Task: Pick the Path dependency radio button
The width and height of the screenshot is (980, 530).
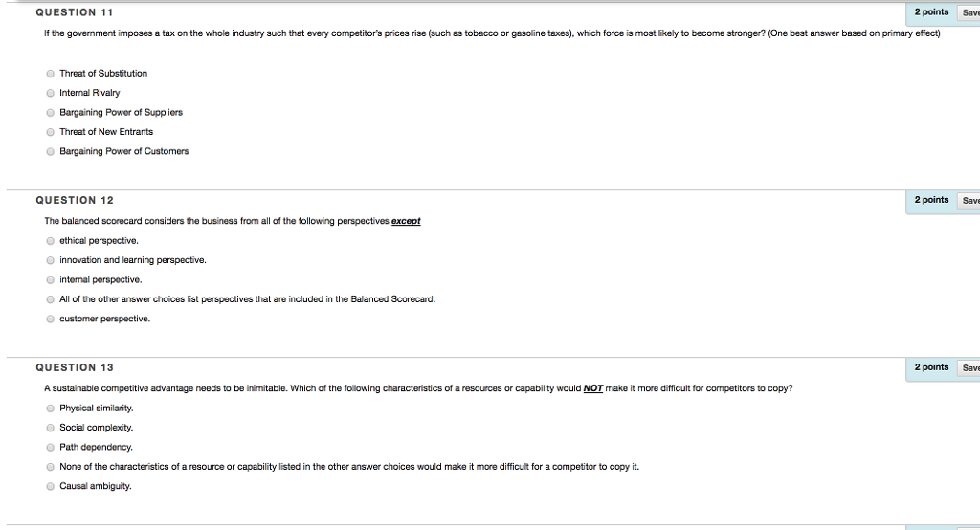Action: (49, 448)
